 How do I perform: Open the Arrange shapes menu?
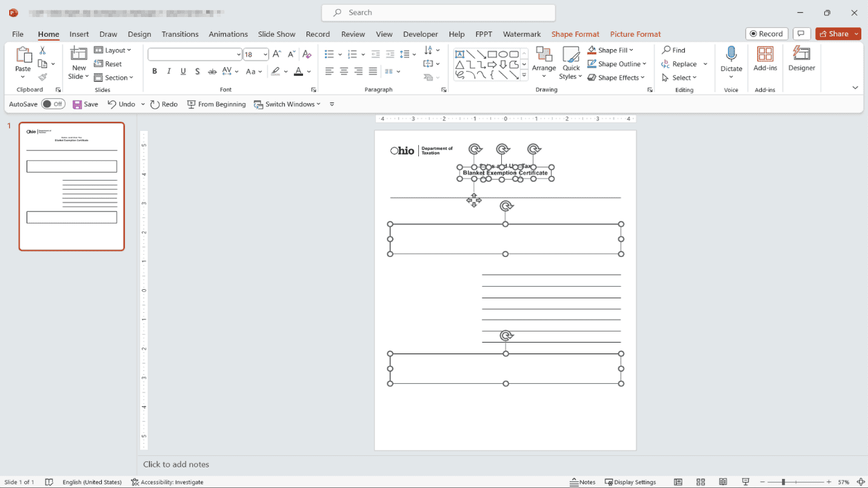[544, 63]
